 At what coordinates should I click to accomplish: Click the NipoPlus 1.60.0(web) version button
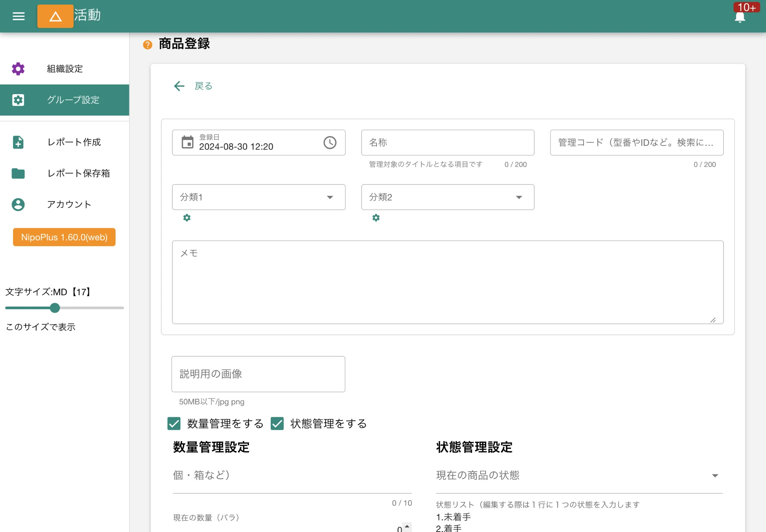tap(64, 237)
